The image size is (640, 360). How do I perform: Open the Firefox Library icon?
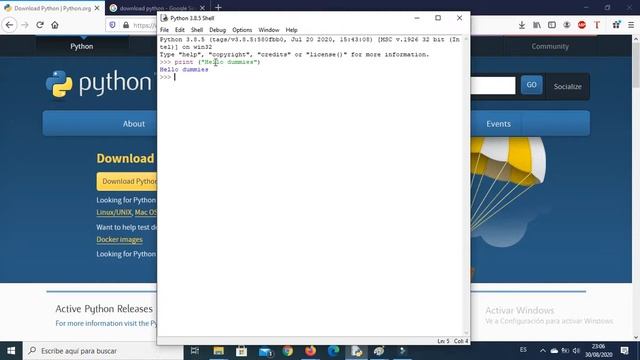(537, 25)
